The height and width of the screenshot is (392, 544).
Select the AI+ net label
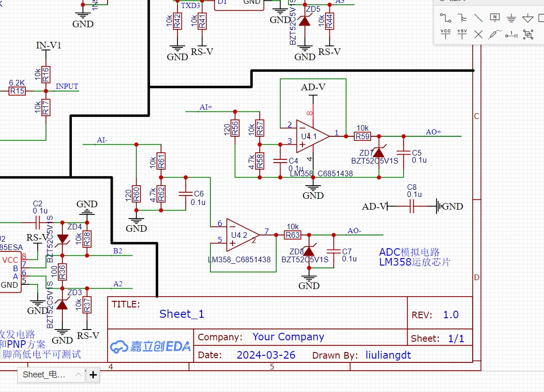coord(206,107)
